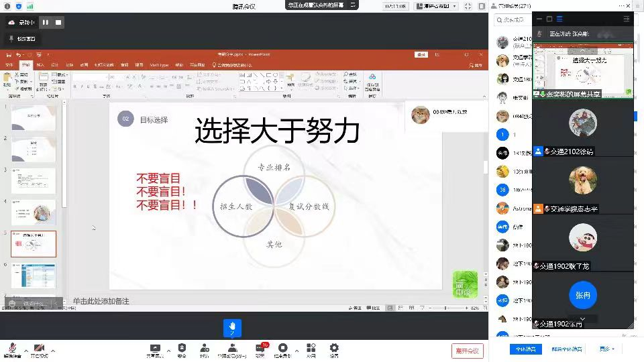The width and height of the screenshot is (644, 362).
Task: Open the chat with unread badge
Action: pyautogui.click(x=260, y=349)
